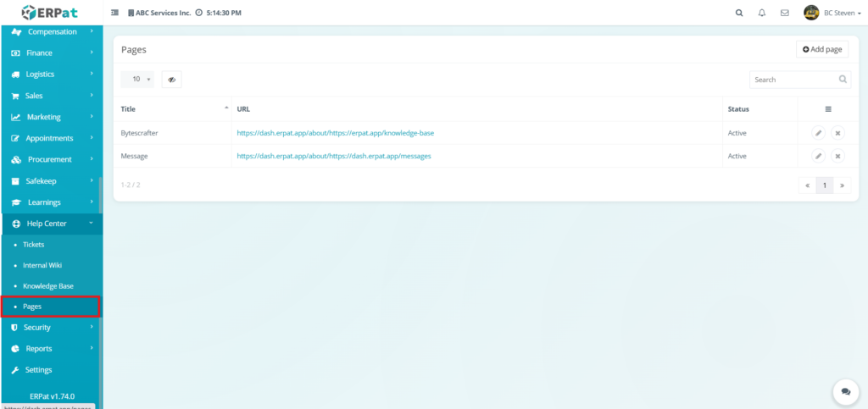This screenshot has height=409, width=868.
Task: Collapse the Help Center sidebar section
Action: click(x=51, y=224)
